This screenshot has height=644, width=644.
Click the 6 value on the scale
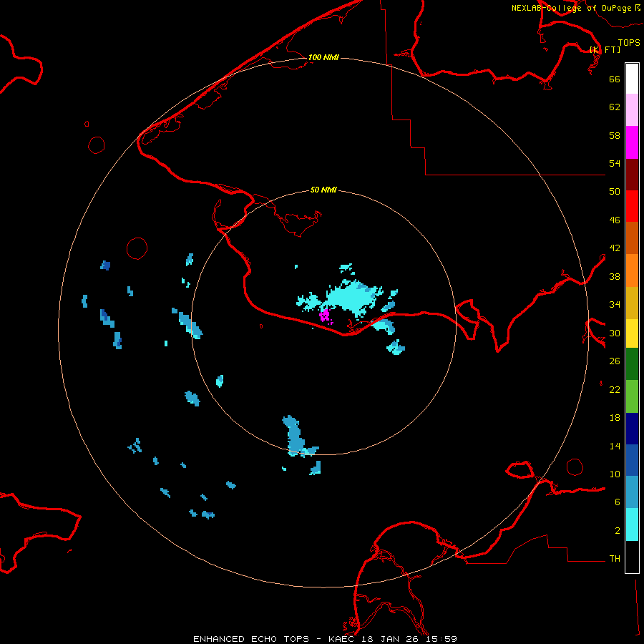[618, 502]
